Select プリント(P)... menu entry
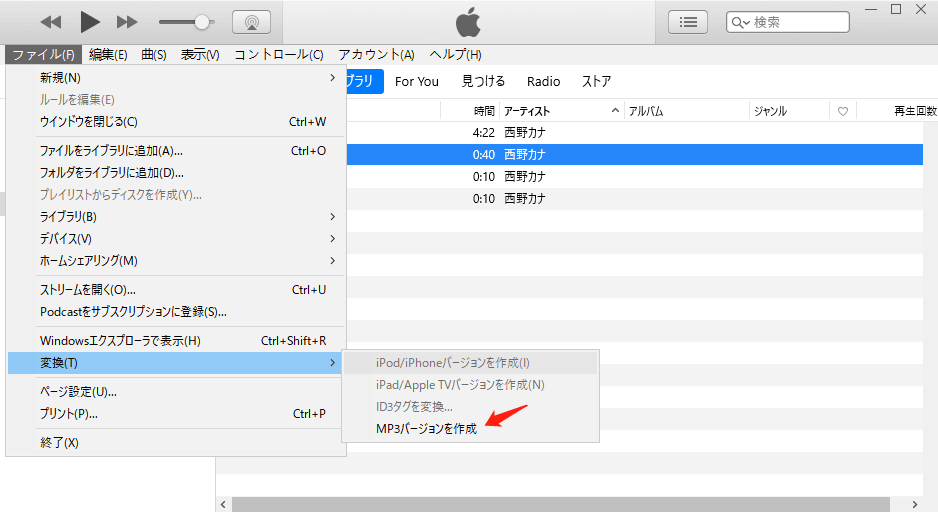Screen dimensions: 938x512 (x=176, y=414)
